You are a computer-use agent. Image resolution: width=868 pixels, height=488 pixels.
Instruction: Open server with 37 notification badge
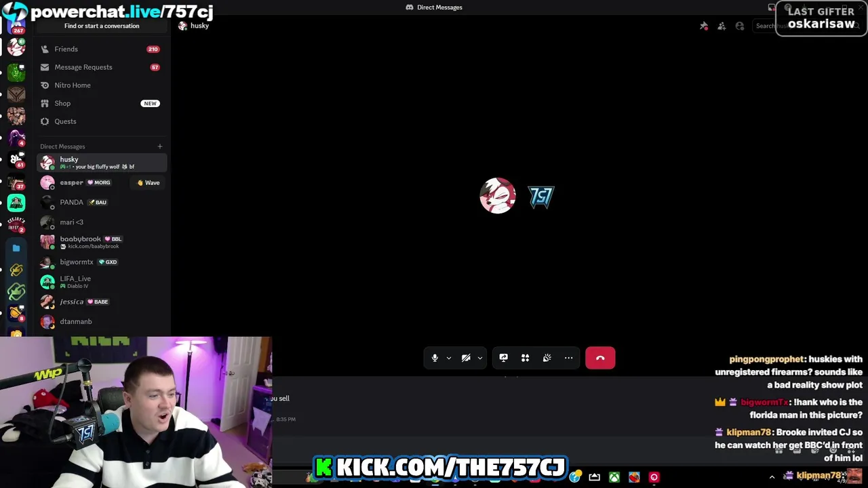[x=16, y=182]
